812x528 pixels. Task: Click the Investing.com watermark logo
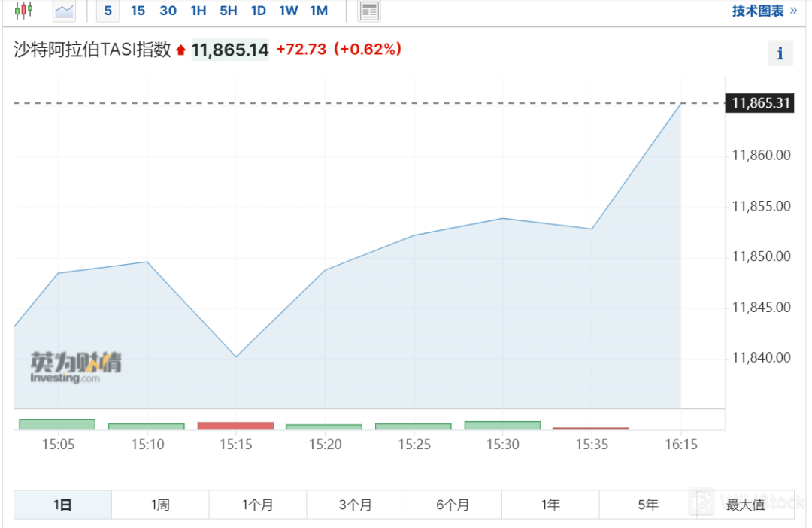pyautogui.click(x=75, y=368)
